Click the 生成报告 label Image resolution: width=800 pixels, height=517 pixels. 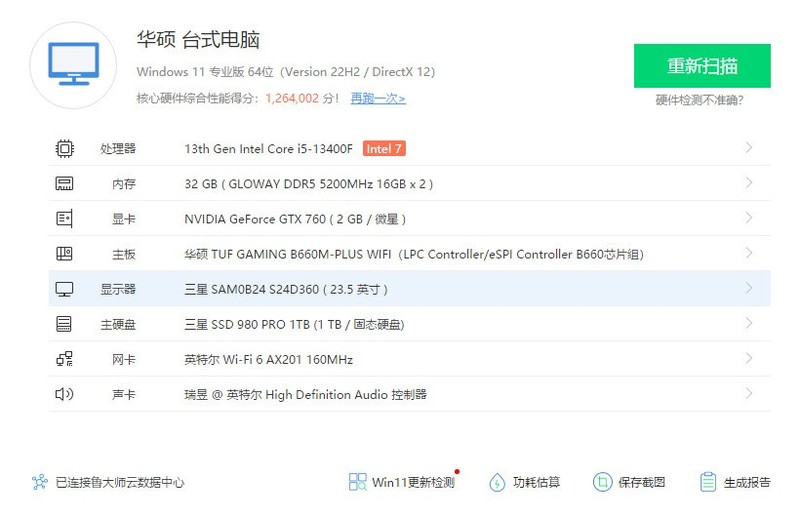click(x=747, y=482)
